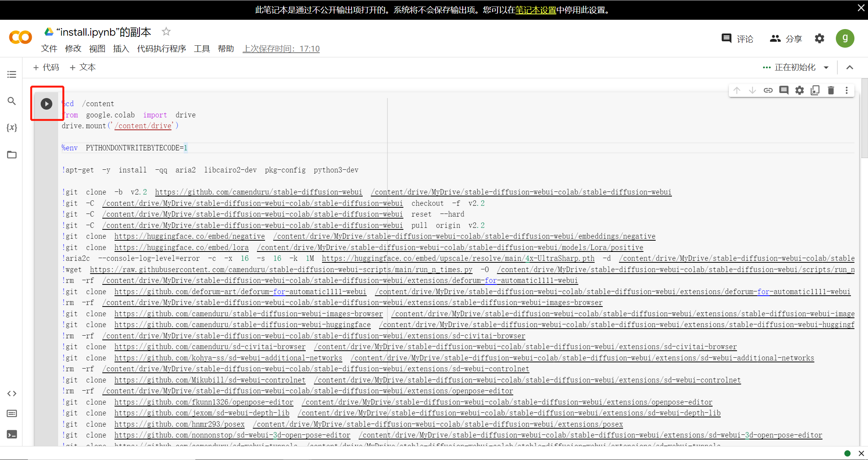
Task: Star the notebook with star icon
Action: pyautogui.click(x=166, y=31)
